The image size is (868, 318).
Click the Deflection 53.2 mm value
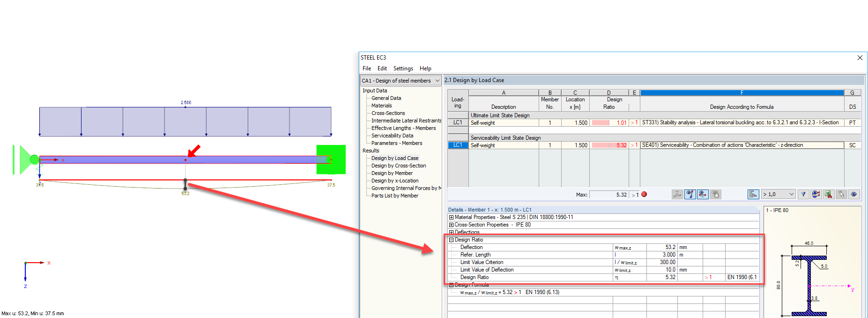click(663, 247)
